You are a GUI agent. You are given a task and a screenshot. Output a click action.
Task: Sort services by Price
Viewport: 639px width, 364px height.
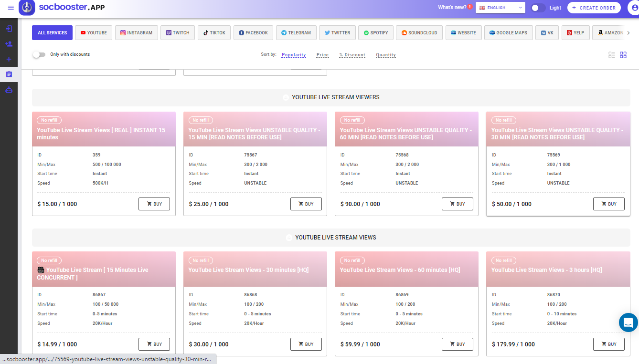point(322,55)
